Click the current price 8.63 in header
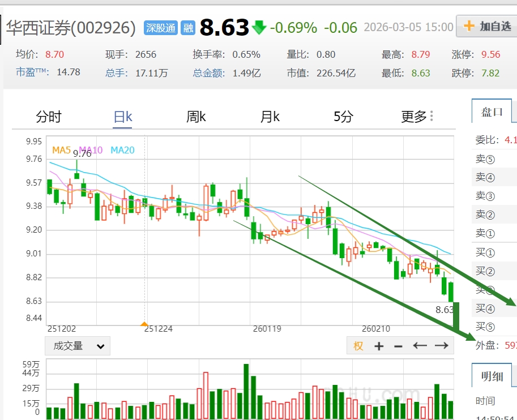 (x=224, y=27)
